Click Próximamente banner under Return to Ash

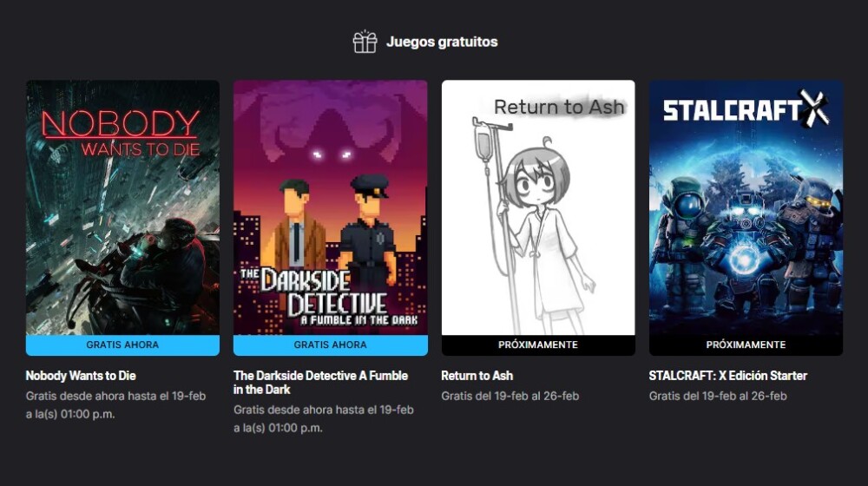coord(538,345)
